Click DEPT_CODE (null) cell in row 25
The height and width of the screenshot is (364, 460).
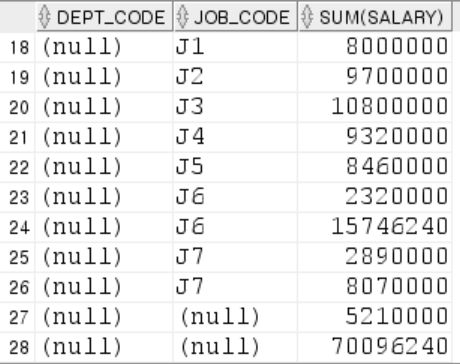pyautogui.click(x=104, y=257)
